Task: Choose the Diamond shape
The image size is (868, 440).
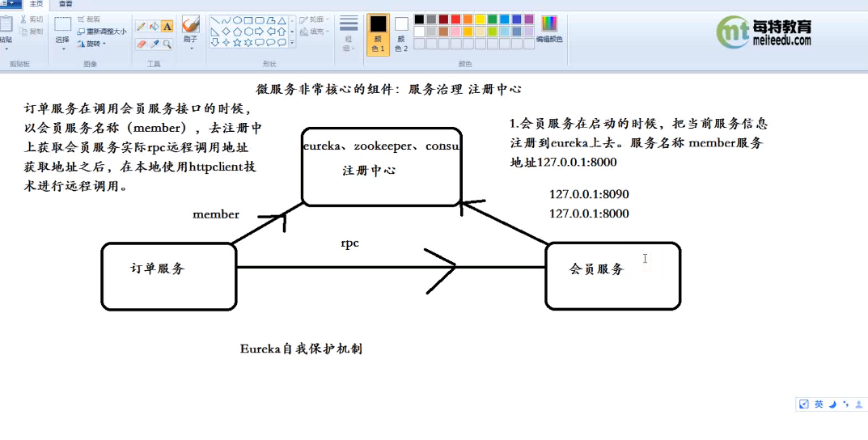Action: [x=226, y=32]
